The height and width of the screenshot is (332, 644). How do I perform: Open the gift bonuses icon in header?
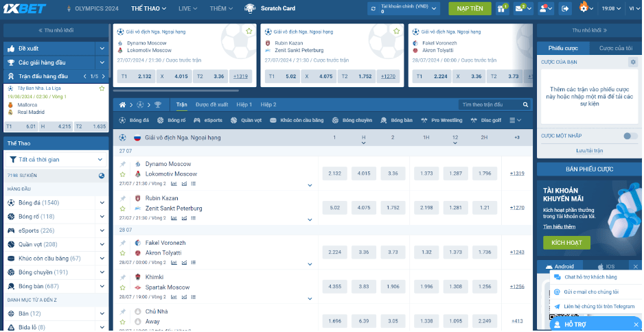pos(501,8)
